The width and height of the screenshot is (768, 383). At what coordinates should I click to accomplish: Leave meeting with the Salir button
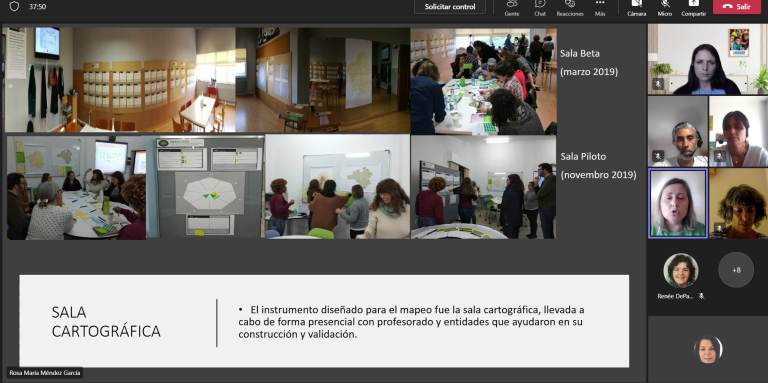click(x=737, y=7)
